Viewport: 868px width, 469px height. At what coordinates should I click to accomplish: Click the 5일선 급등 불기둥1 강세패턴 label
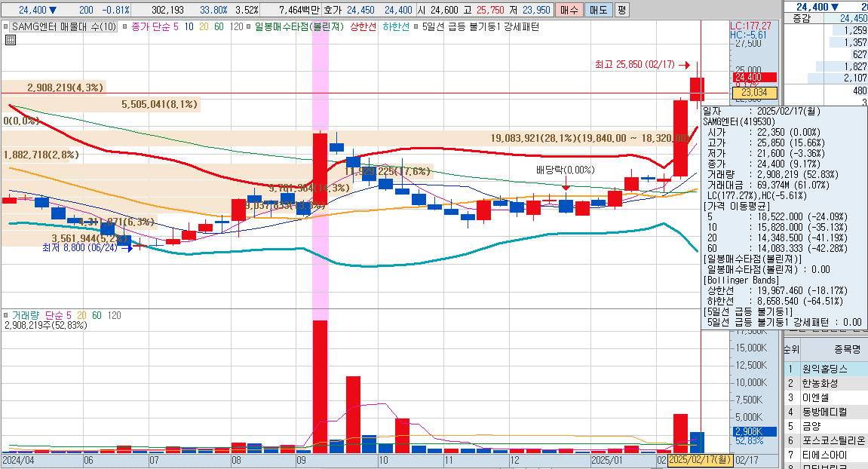480,26
